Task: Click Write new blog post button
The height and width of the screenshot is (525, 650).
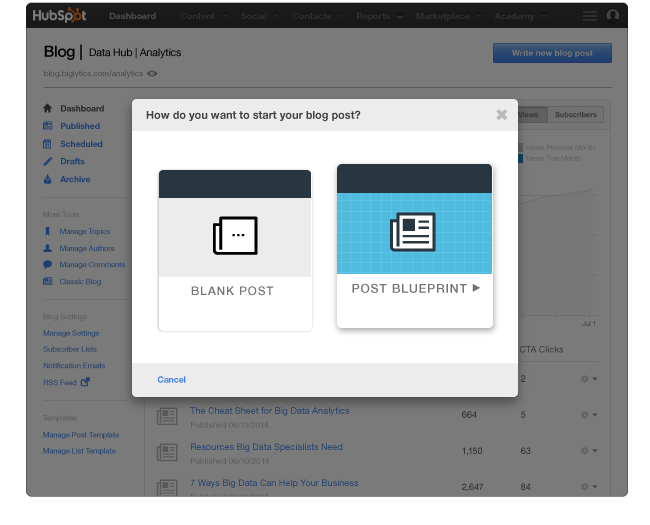Action: pyautogui.click(x=552, y=53)
